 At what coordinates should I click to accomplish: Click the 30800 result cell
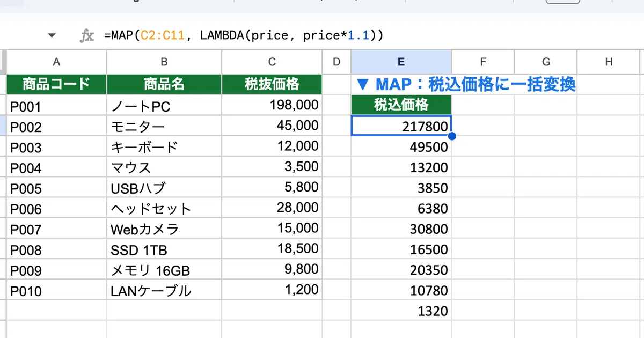coord(401,229)
